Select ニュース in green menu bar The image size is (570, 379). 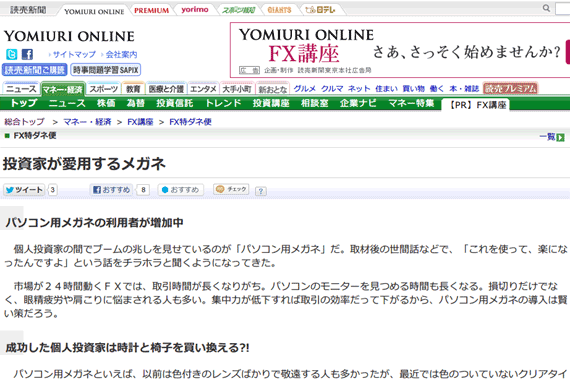tap(67, 103)
